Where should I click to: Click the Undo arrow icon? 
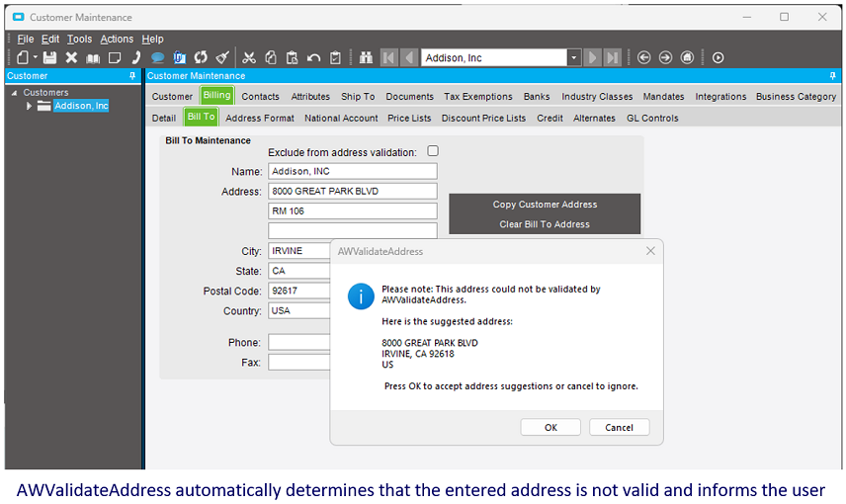(x=313, y=57)
